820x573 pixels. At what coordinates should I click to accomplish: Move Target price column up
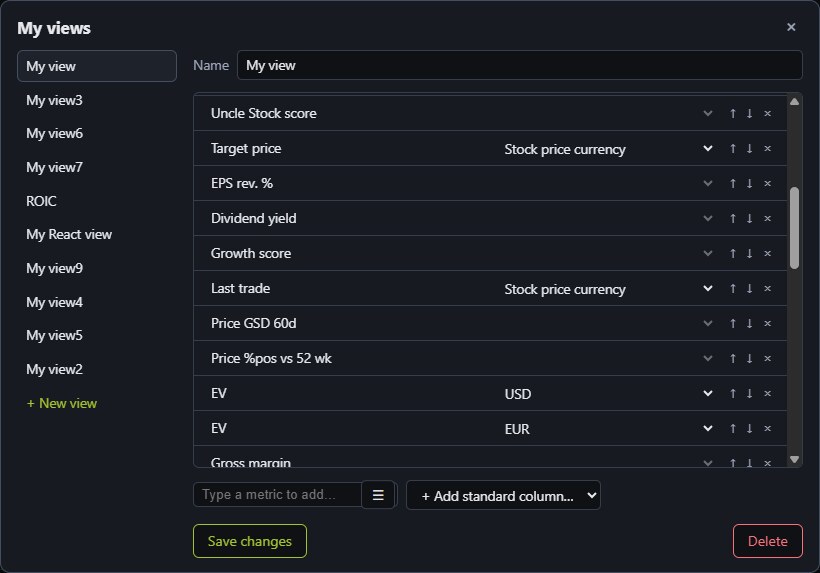tap(733, 148)
